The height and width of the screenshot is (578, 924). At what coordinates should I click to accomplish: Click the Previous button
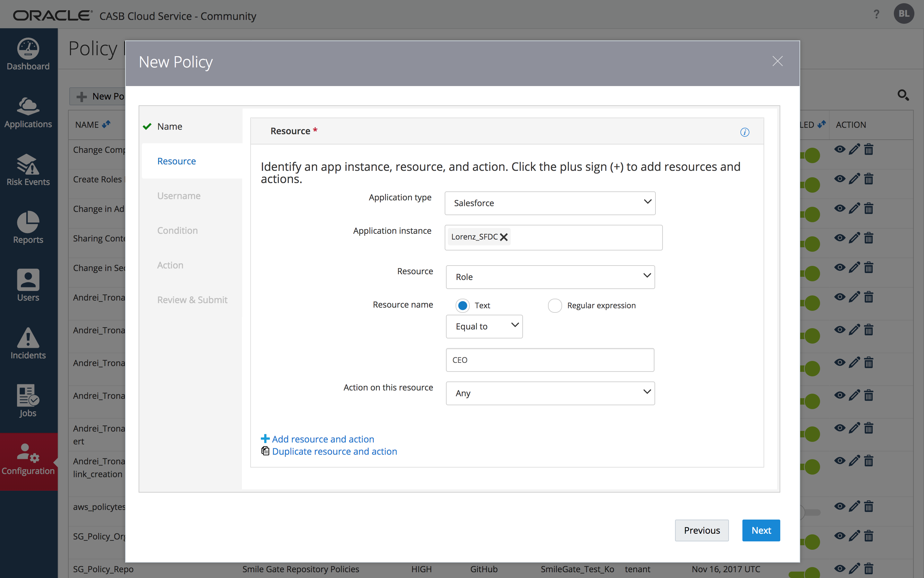(x=702, y=530)
